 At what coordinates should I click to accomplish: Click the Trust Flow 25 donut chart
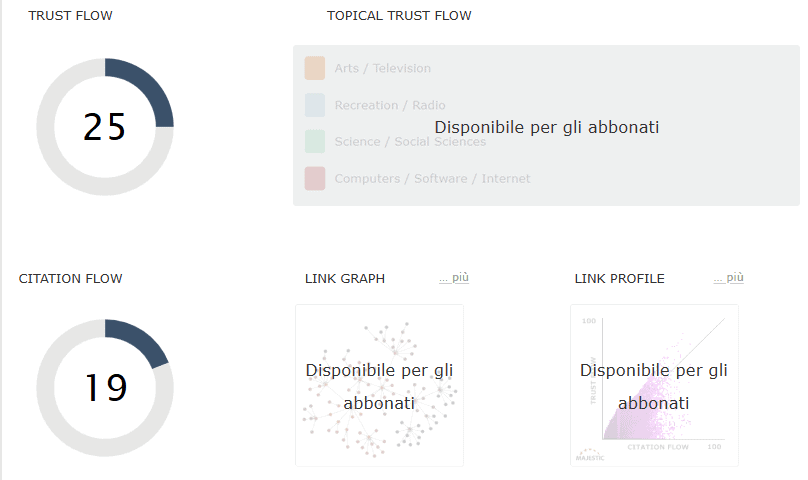105,127
